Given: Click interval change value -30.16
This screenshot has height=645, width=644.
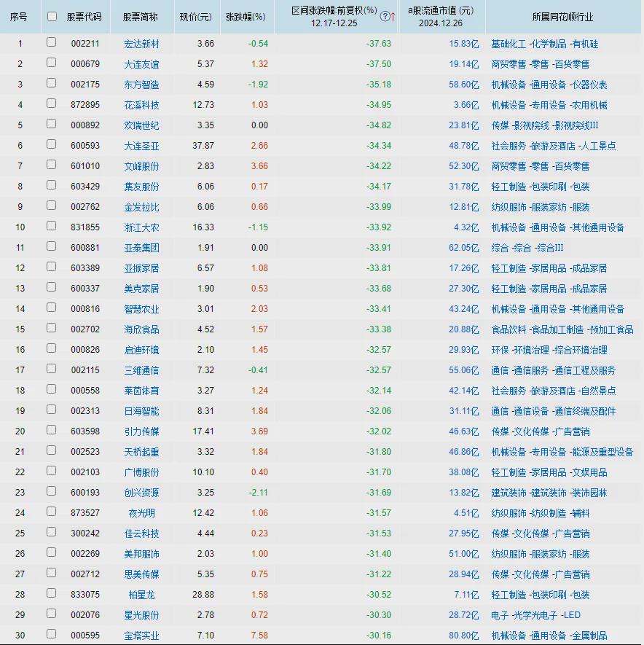Looking at the screenshot, I should (x=379, y=635).
